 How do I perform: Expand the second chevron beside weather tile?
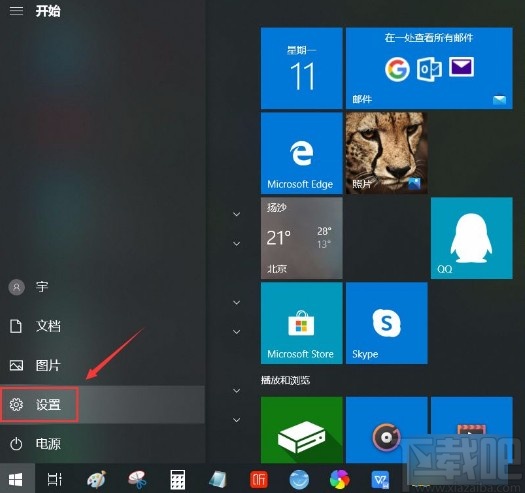(x=236, y=244)
